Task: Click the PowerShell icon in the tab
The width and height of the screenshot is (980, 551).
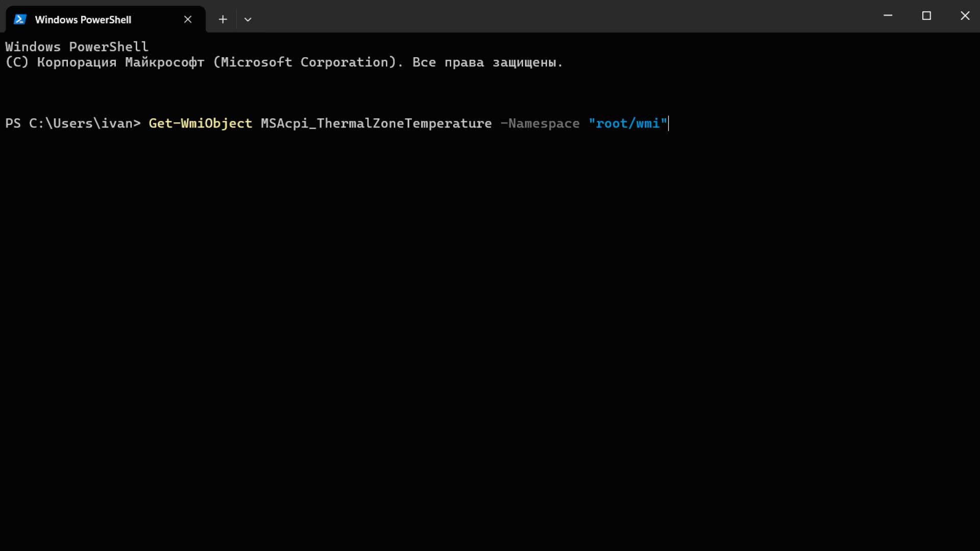Action: tap(20, 19)
